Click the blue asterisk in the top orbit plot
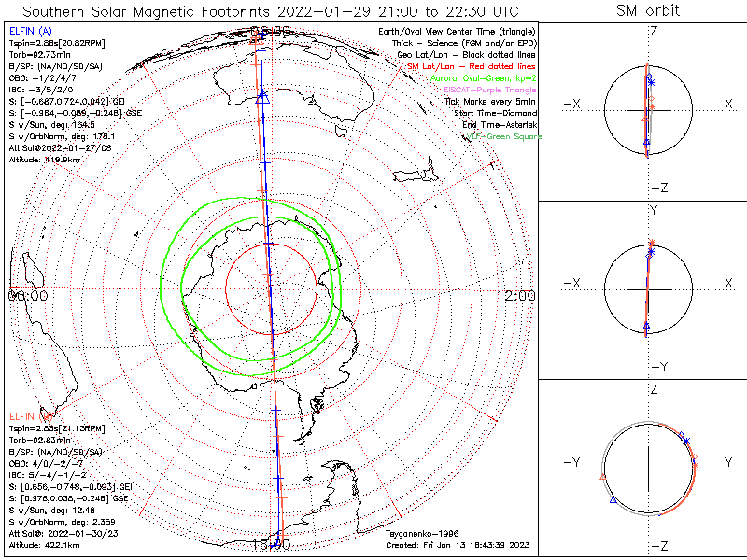Image resolution: width=747 pixels, height=560 pixels. click(x=651, y=84)
